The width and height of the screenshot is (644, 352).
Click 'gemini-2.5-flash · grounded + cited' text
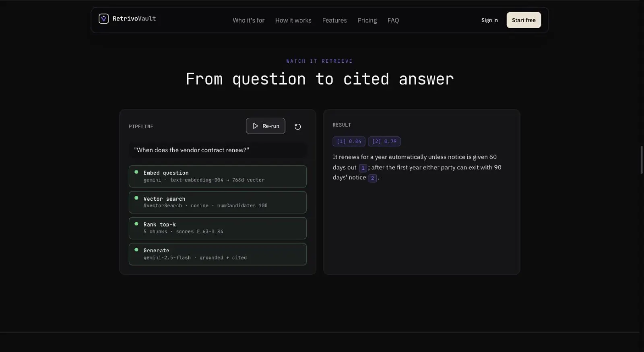click(195, 258)
